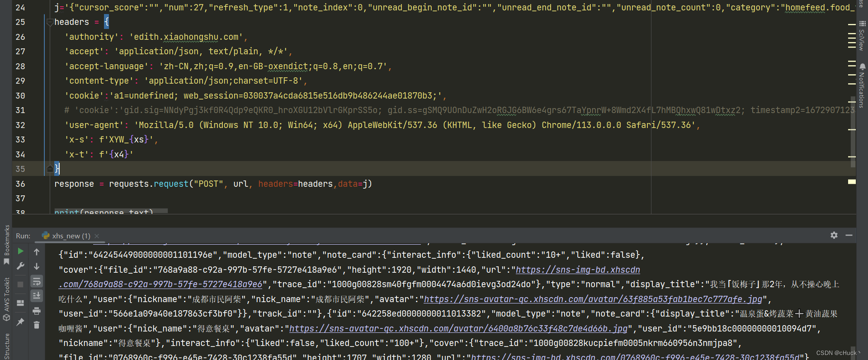Click the response variable on line 36
Image resolution: width=868 pixels, height=360 pixels.
pos(74,184)
